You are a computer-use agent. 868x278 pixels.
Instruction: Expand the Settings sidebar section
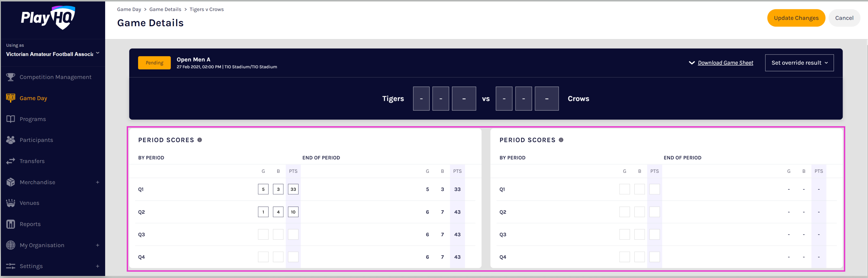tap(97, 266)
